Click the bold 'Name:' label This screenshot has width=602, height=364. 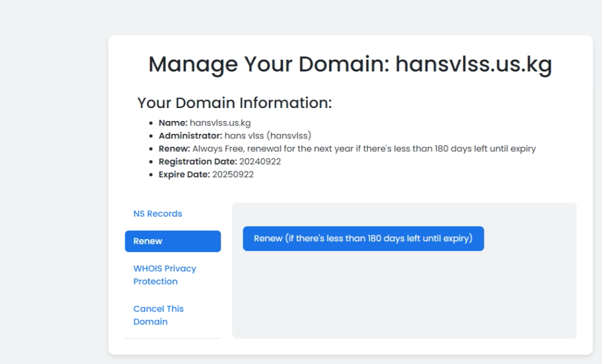pyautogui.click(x=173, y=123)
